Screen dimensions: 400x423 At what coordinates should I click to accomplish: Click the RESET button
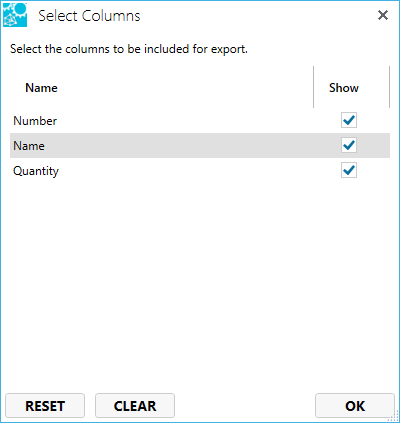pos(45,406)
